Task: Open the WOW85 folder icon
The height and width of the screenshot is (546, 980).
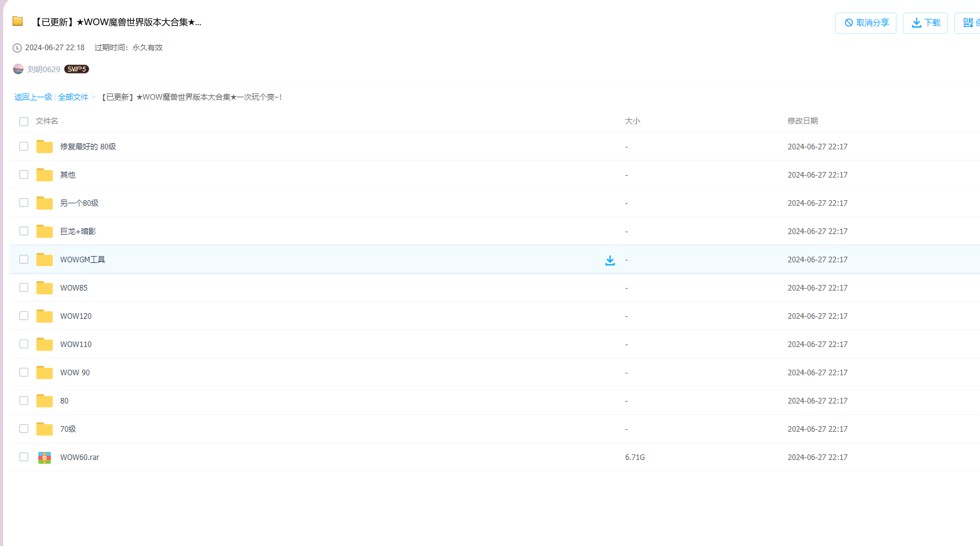Action: coord(45,288)
